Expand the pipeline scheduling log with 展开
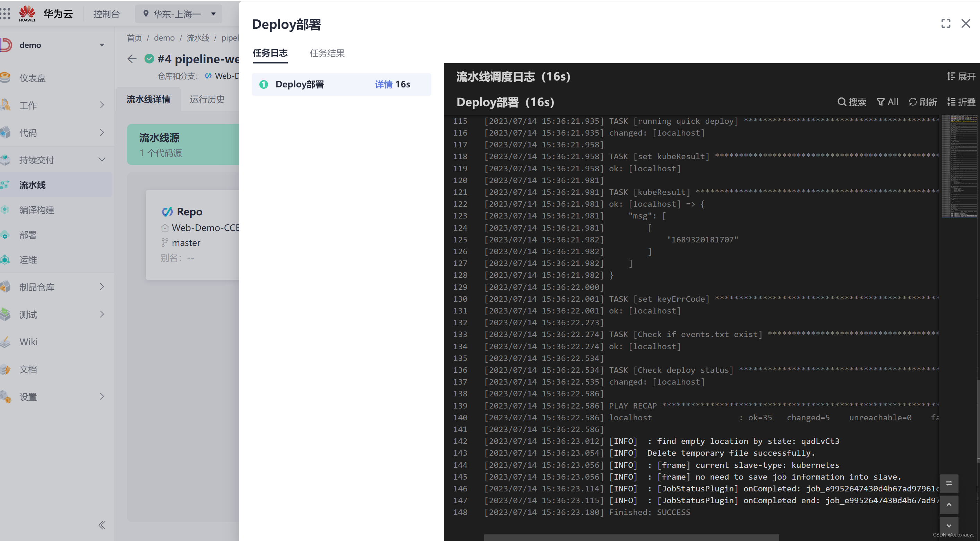980x541 pixels. click(x=961, y=77)
